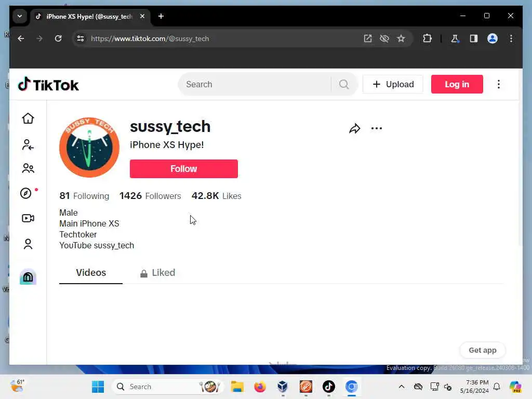Show hidden system tray icons
The image size is (532, 399).
(x=402, y=387)
